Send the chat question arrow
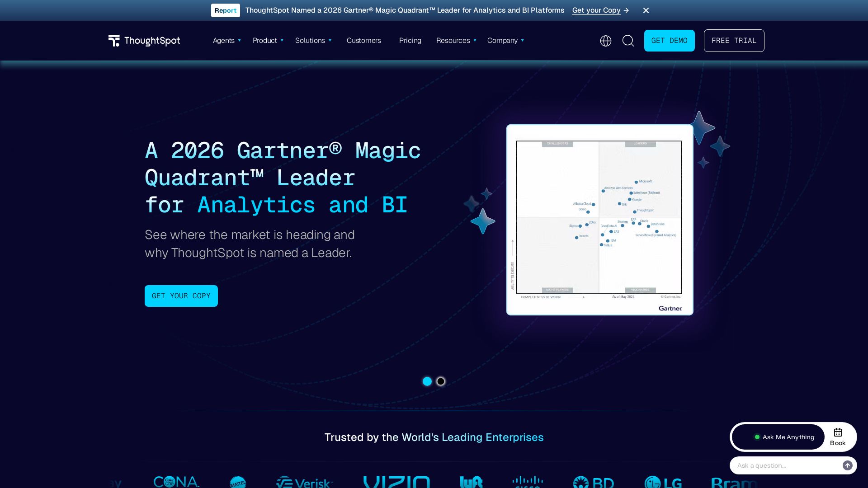This screenshot has width=868, height=488. (x=848, y=465)
